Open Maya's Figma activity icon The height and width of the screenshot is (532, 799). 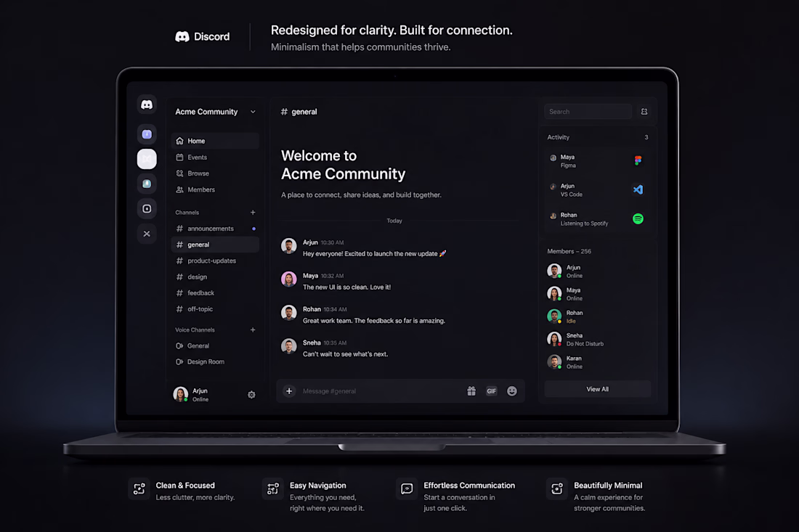click(638, 161)
